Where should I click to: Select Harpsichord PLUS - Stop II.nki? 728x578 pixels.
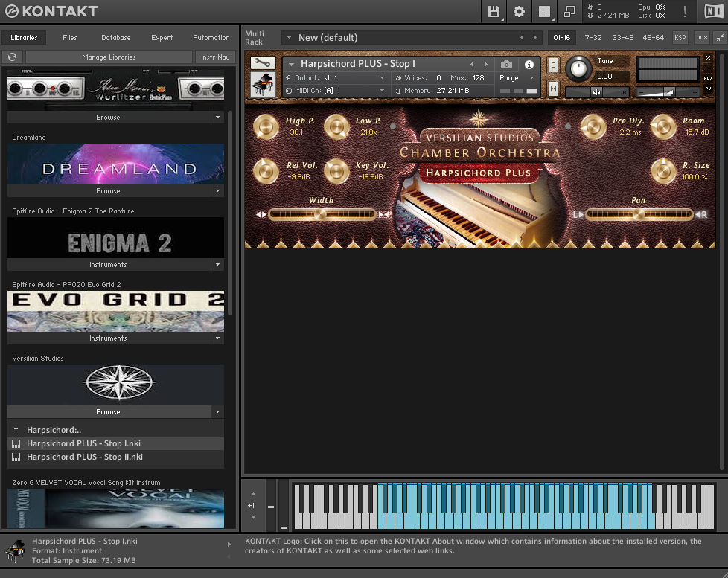point(115,457)
